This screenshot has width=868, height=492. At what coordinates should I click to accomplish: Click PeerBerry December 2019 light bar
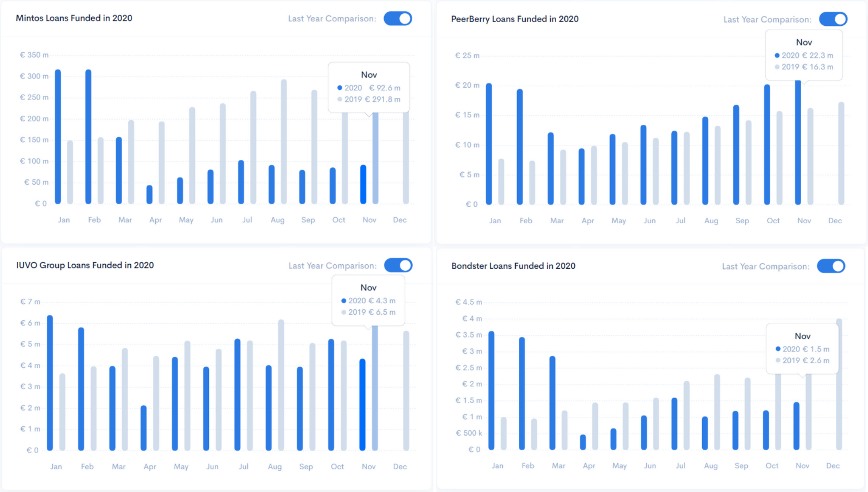[x=841, y=154]
